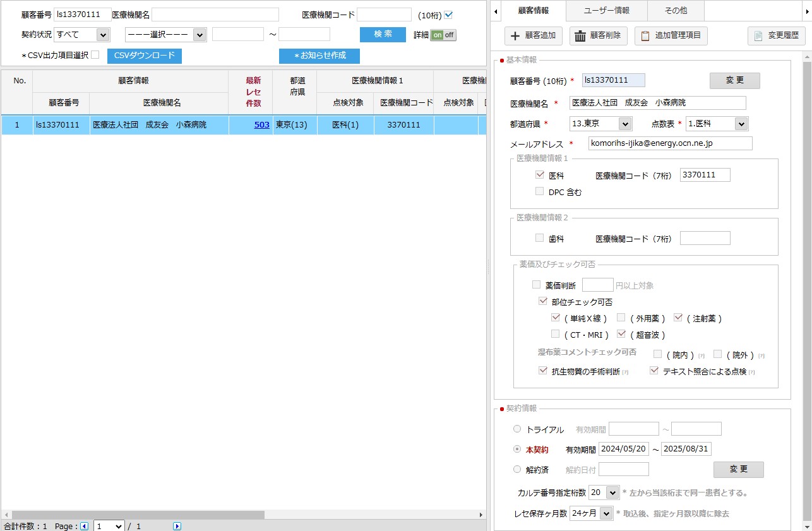Viewport: 812px width, 531px height.
Task: Click 医療機関名 search input field
Action: (x=215, y=15)
